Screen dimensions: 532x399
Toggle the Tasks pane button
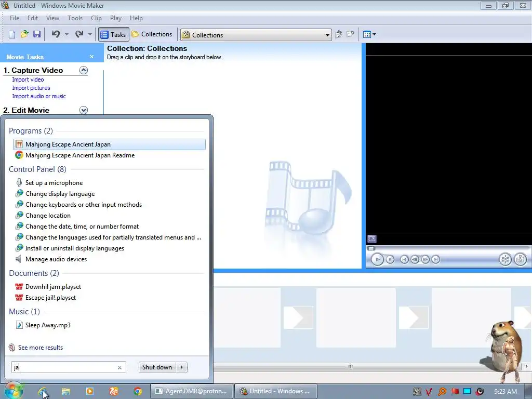114,35
